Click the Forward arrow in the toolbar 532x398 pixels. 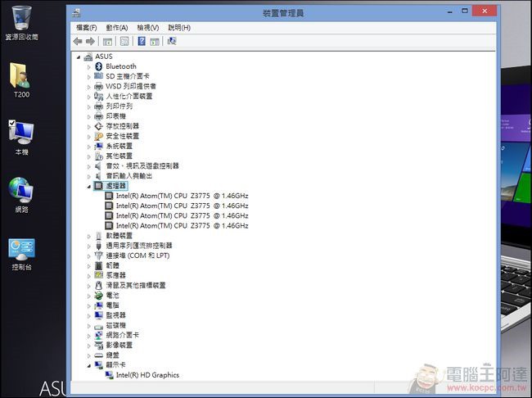pos(90,41)
